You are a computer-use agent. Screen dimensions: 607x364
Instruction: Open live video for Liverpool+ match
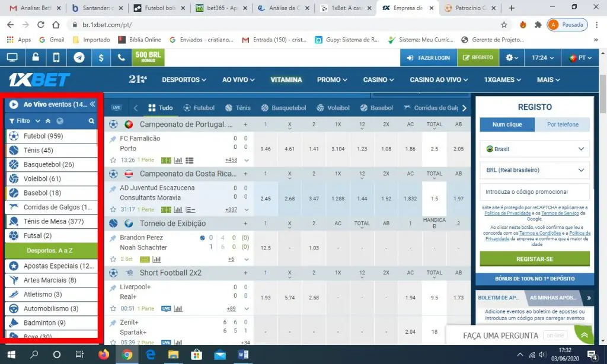[x=166, y=309]
